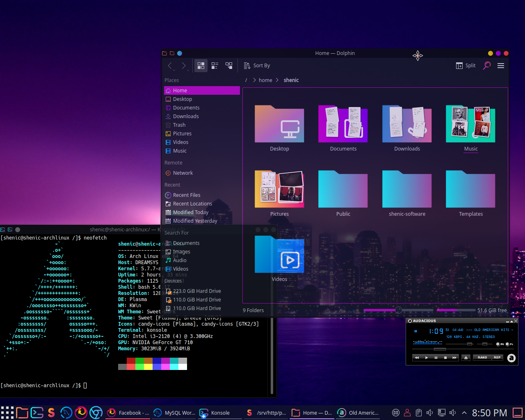Show files Modified Yesterday
Screen dimensions: 525x420
point(202,221)
